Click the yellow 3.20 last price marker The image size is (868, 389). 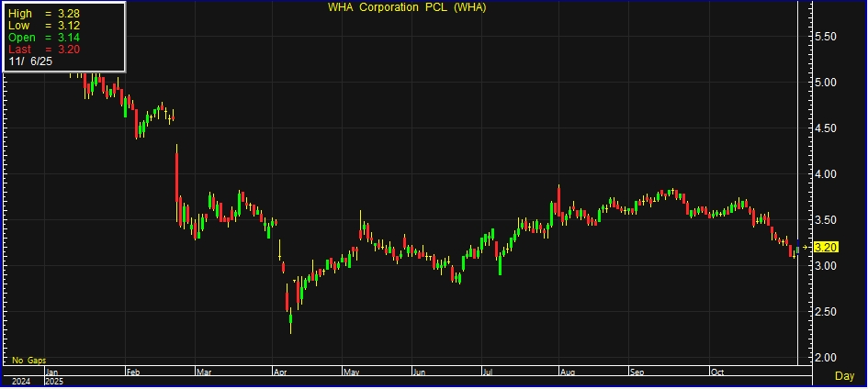[827, 247]
